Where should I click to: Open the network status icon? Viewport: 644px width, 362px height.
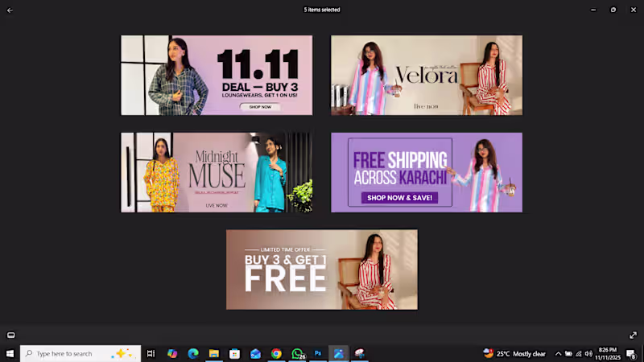(x=579, y=354)
